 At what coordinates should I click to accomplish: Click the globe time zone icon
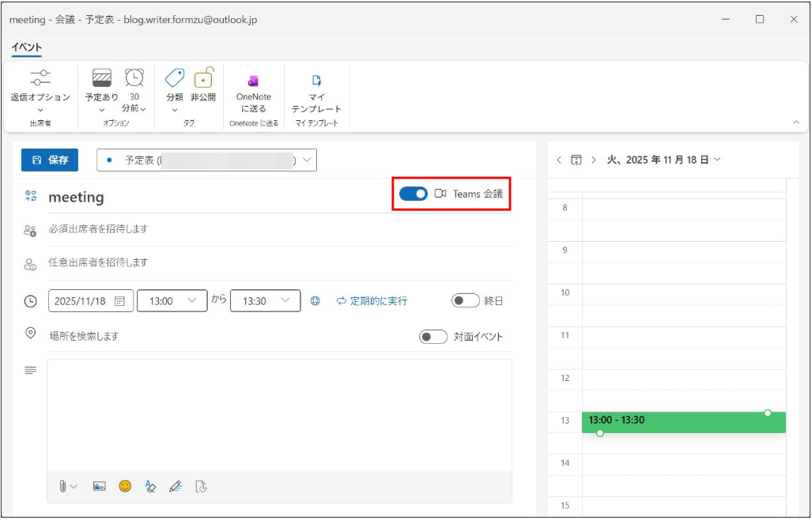[x=315, y=301]
